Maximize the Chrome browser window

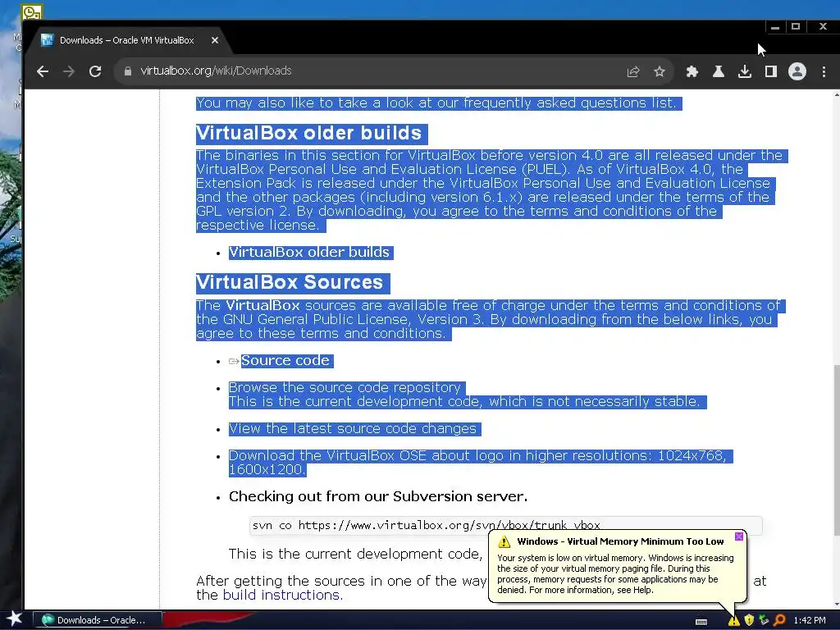796,26
